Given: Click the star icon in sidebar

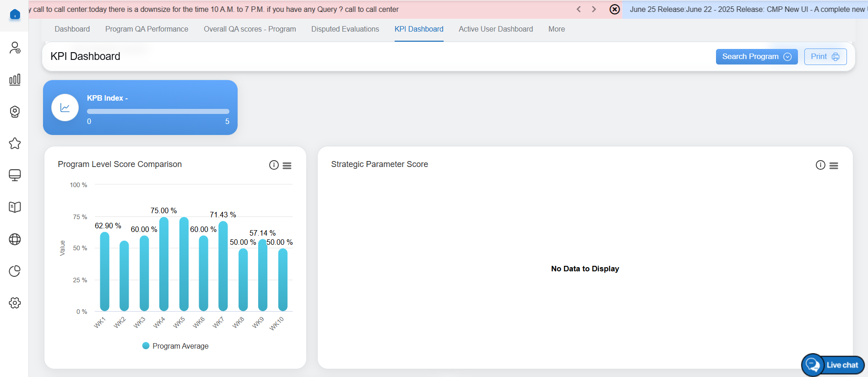Looking at the screenshot, I should (x=15, y=144).
